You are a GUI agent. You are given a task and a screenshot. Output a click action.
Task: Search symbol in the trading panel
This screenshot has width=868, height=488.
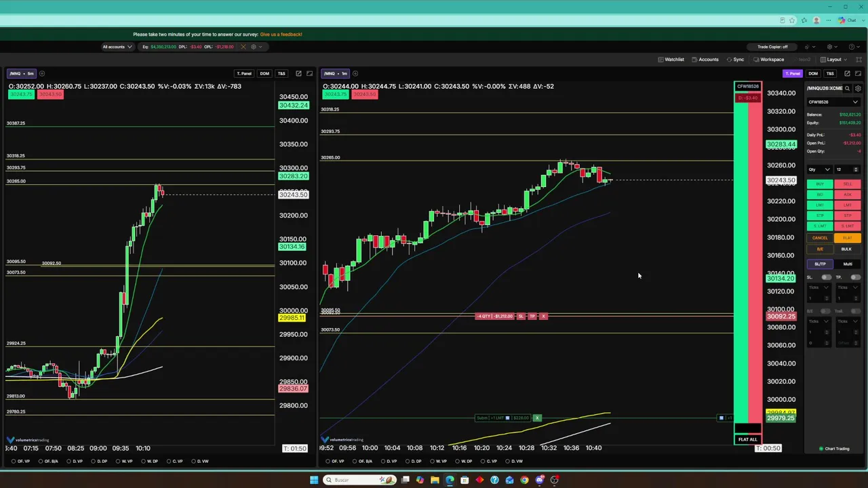[x=847, y=88]
